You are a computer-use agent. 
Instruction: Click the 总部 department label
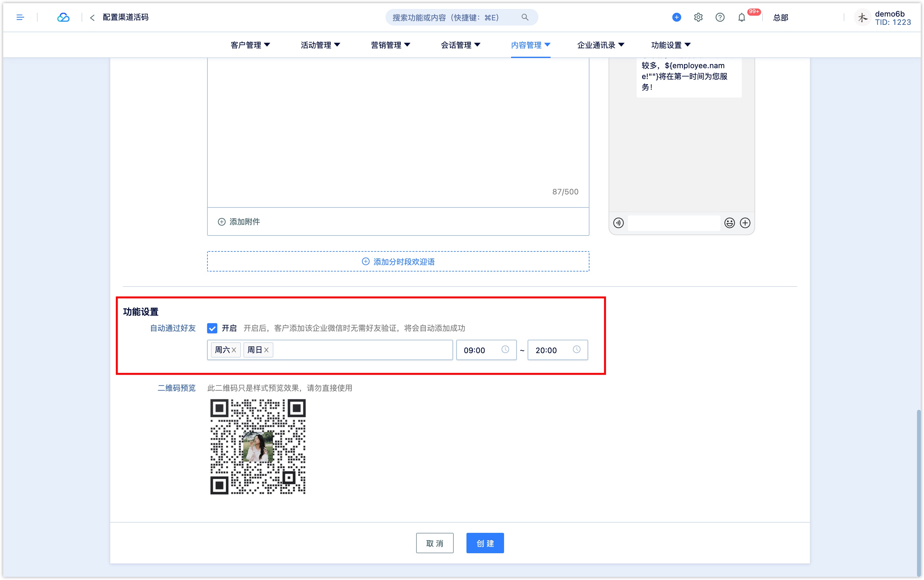coord(781,18)
